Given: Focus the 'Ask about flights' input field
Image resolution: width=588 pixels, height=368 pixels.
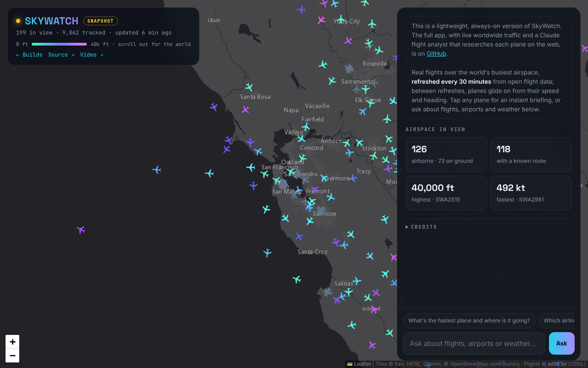Looking at the screenshot, I should pos(474,343).
